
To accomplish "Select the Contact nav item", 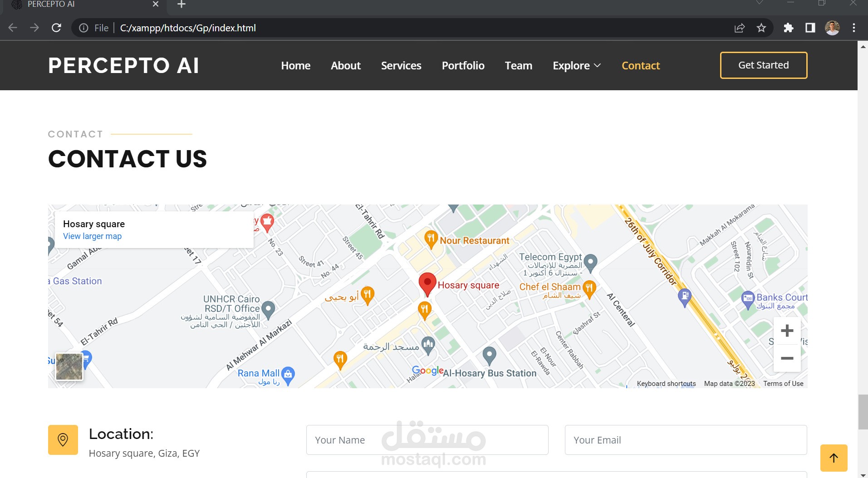I will pyautogui.click(x=641, y=66).
